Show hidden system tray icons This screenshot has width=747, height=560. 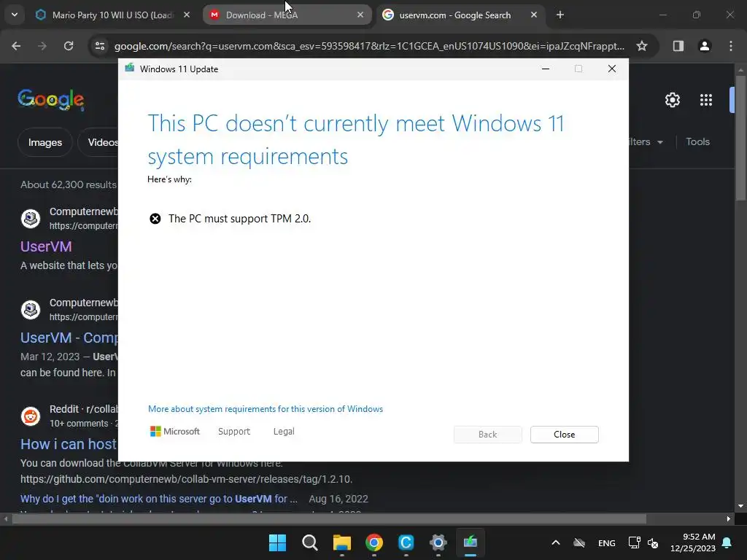[555, 542]
